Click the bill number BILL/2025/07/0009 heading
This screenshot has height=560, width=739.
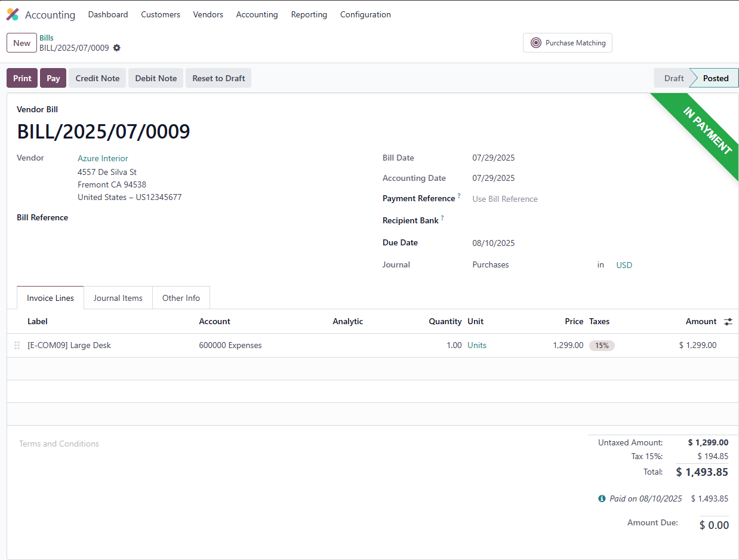pyautogui.click(x=103, y=131)
